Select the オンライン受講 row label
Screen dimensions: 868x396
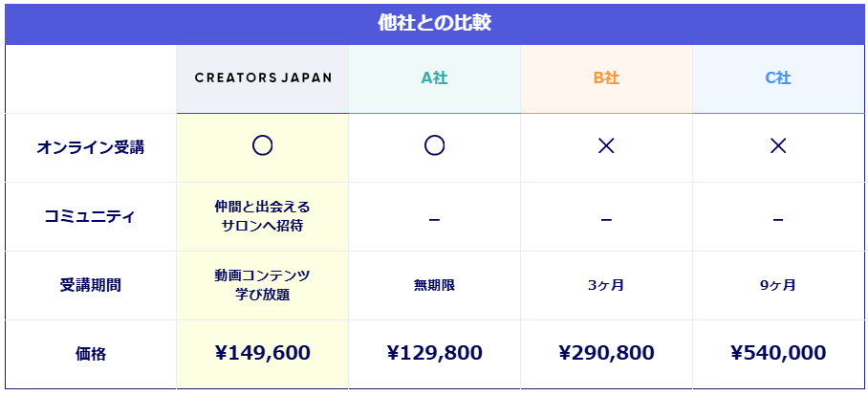[x=91, y=148]
